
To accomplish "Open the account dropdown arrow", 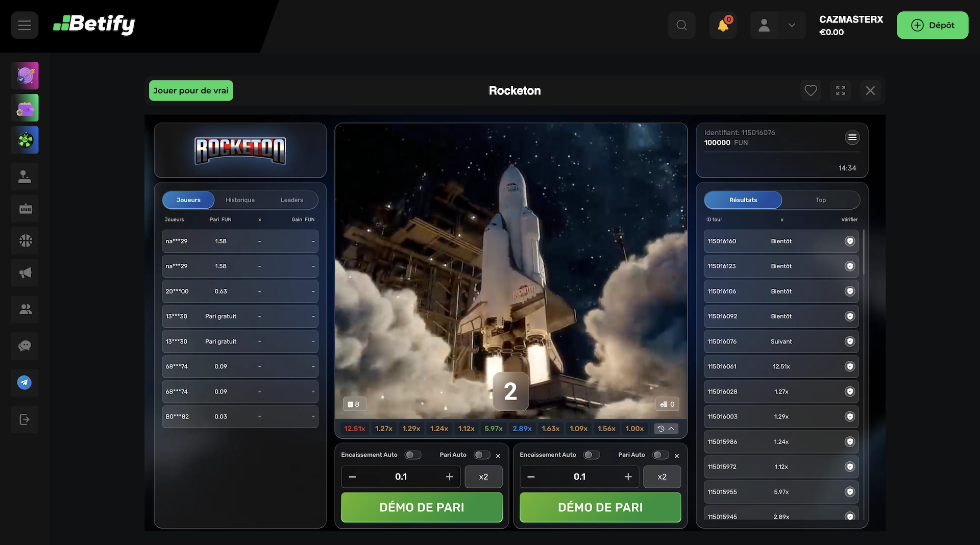I will coord(791,25).
